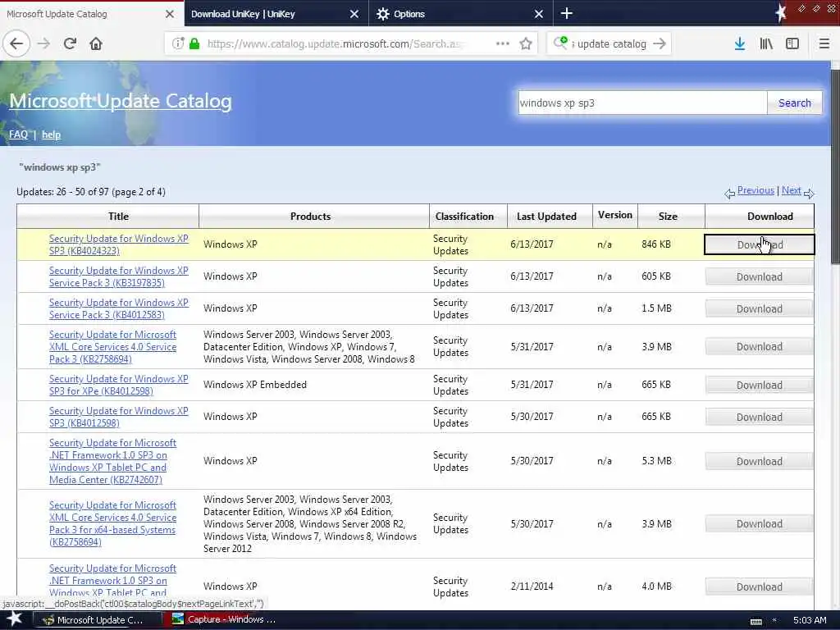Sort by the Last Updated column header

(546, 217)
